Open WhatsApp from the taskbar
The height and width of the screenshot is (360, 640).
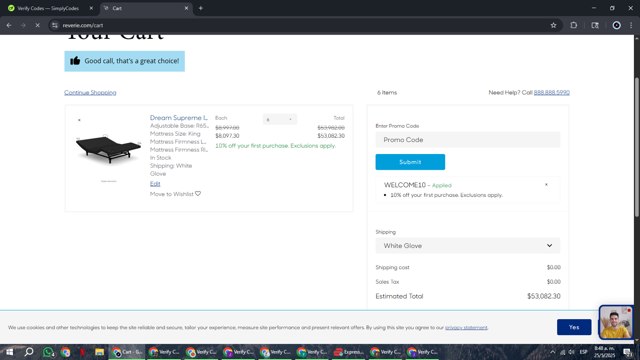point(48,352)
